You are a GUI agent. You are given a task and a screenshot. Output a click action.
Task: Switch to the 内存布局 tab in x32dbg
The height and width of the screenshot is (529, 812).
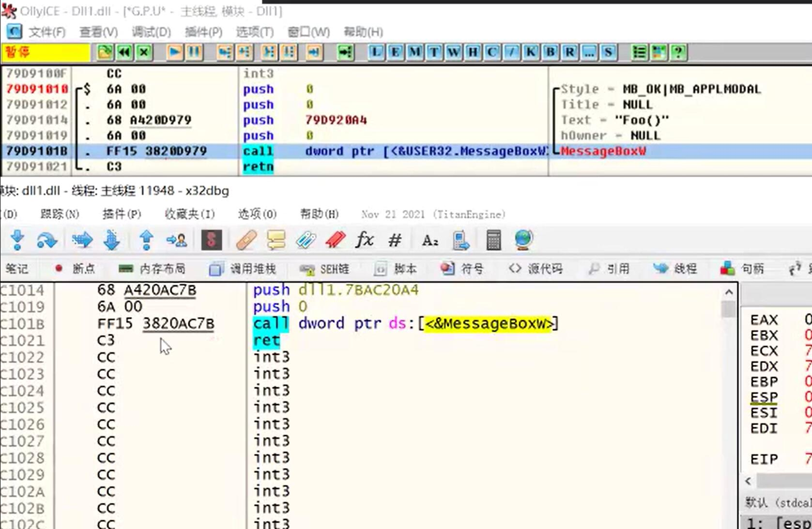click(152, 269)
